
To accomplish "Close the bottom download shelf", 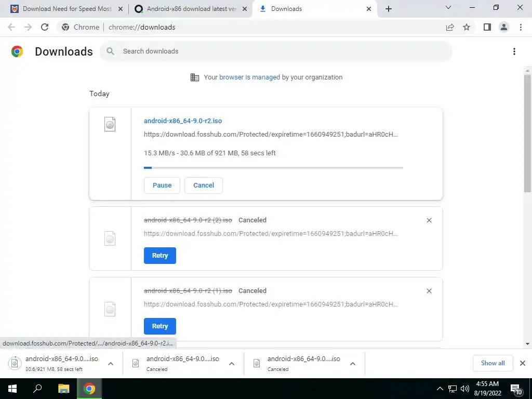I will [523, 363].
